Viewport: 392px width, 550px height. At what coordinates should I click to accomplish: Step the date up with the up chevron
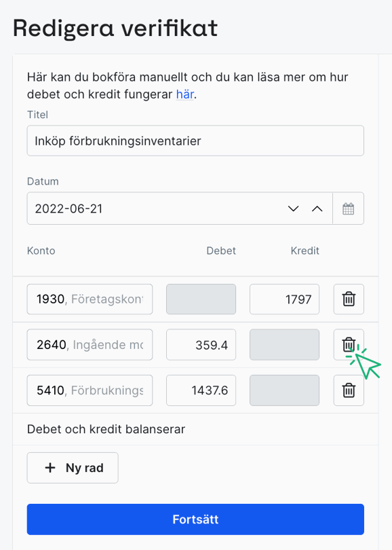tap(317, 208)
